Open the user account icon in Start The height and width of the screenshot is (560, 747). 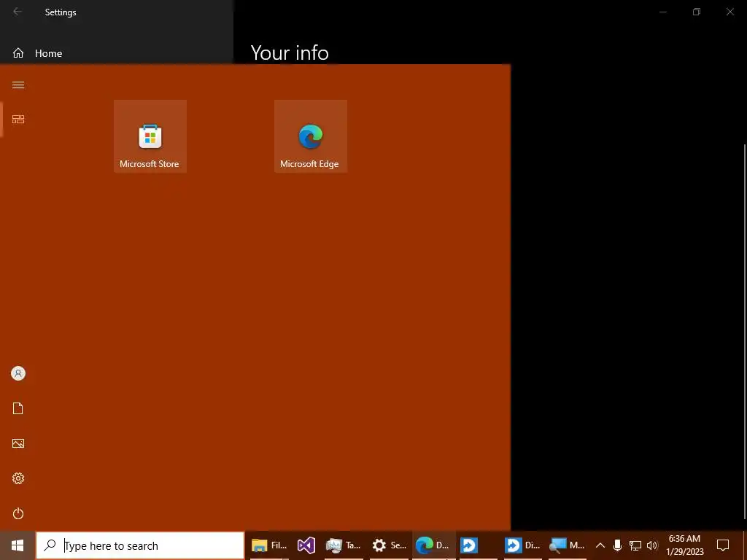point(18,373)
